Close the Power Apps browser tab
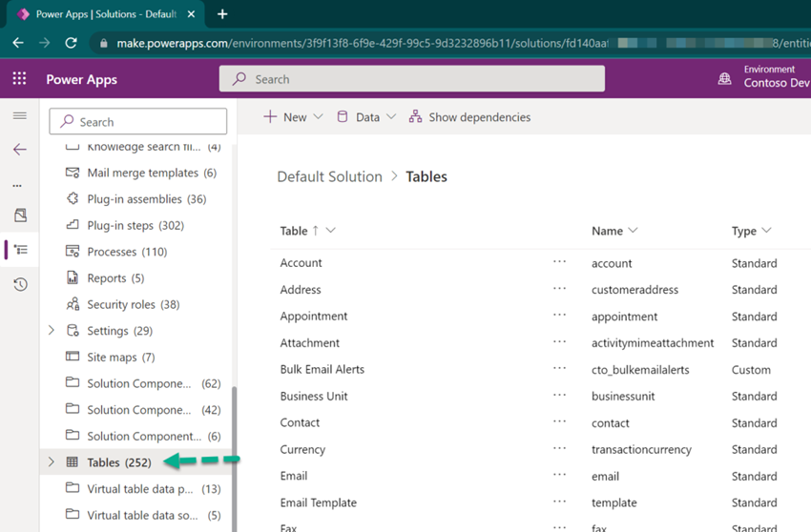This screenshot has width=811, height=532. tap(191, 14)
